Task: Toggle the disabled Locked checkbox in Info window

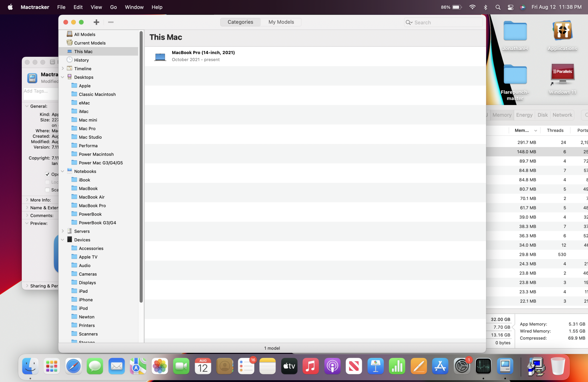Action: click(47, 182)
